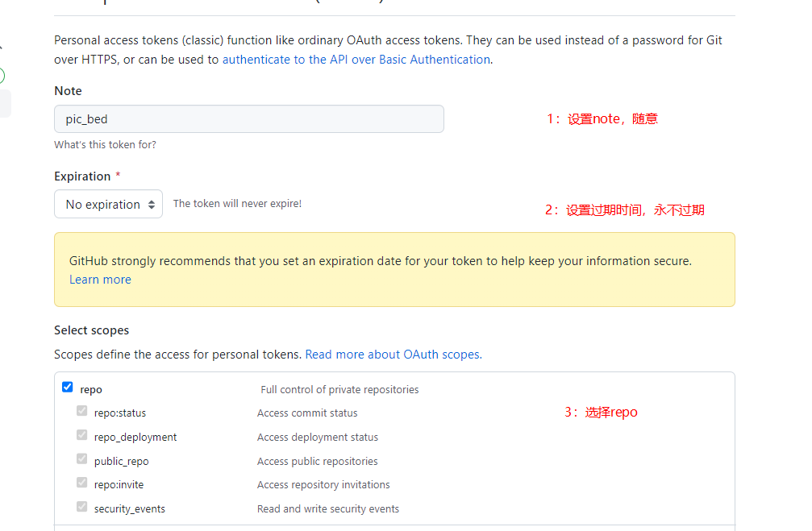Screen dimensions: 812x531
Task: Toggle the repo_deployment checkbox
Action: (81, 435)
